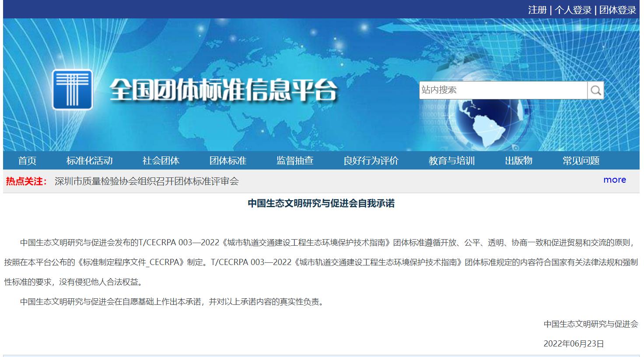Click the red 热点关注 label
This screenshot has width=644, height=357.
(x=26, y=181)
